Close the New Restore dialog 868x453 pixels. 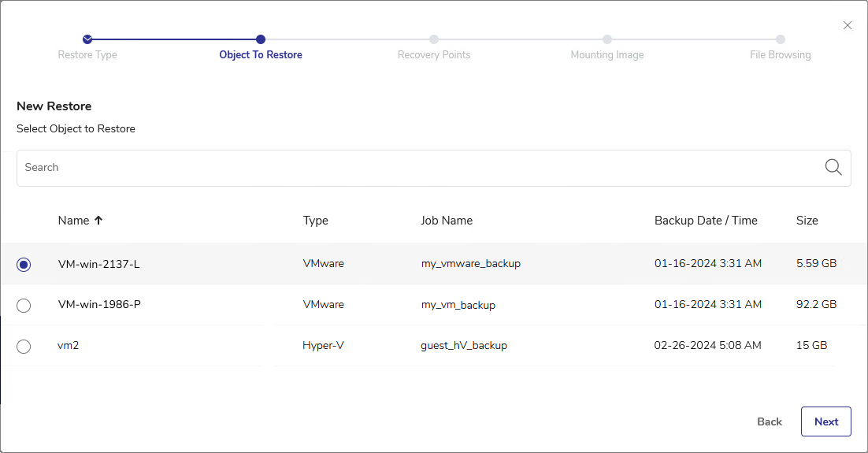pos(848,25)
